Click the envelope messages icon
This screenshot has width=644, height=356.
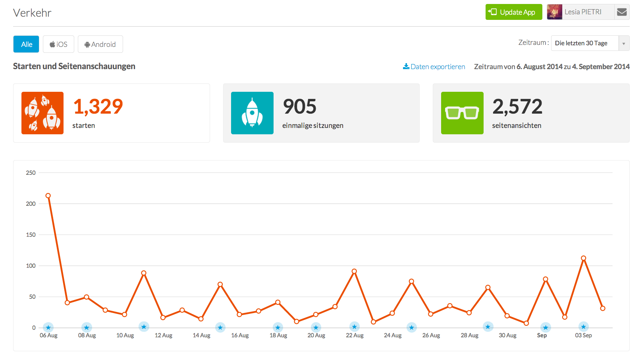pyautogui.click(x=622, y=12)
